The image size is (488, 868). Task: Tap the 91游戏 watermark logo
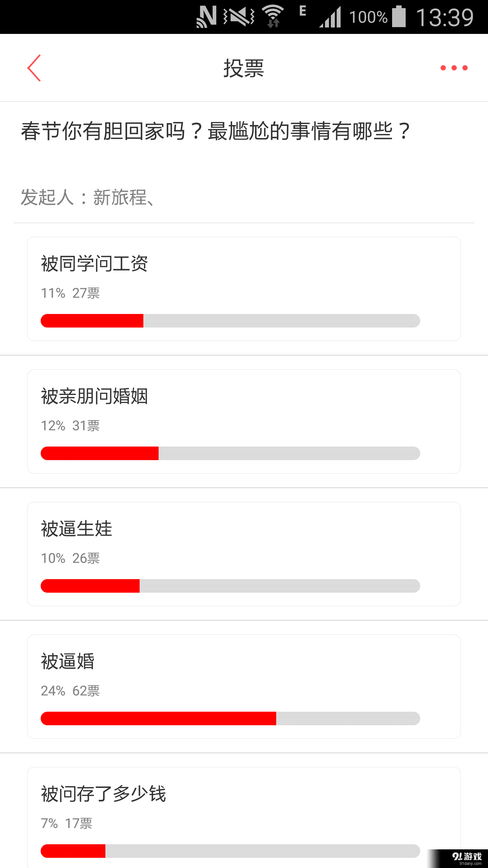[x=466, y=859]
